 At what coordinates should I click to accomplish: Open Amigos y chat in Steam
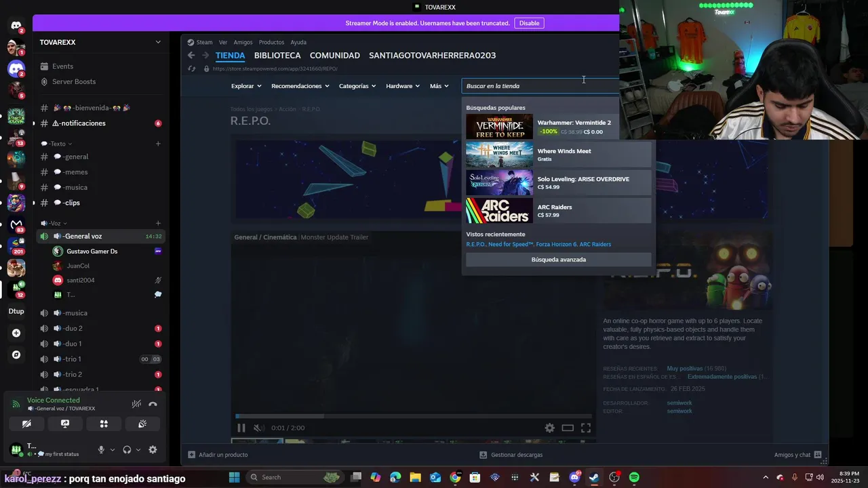point(797,455)
